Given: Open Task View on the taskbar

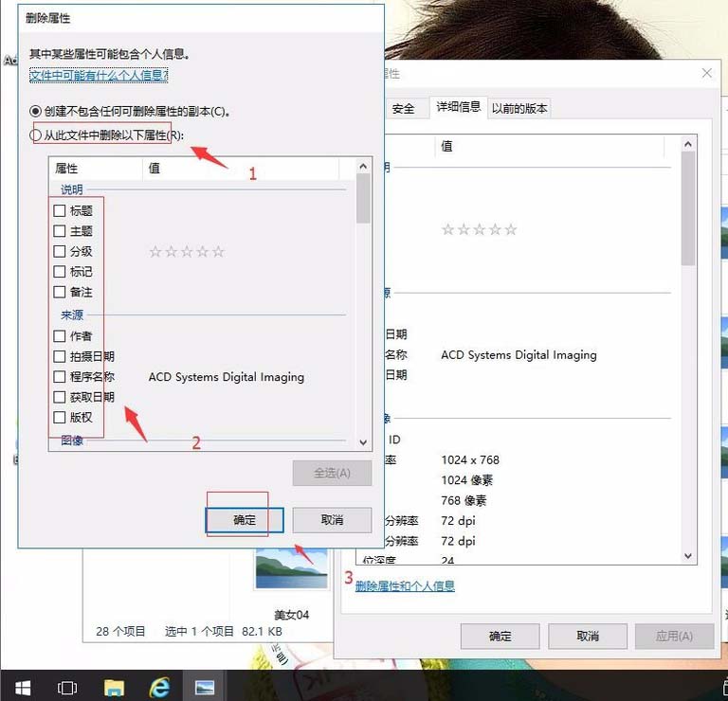Looking at the screenshot, I should click(x=67, y=687).
